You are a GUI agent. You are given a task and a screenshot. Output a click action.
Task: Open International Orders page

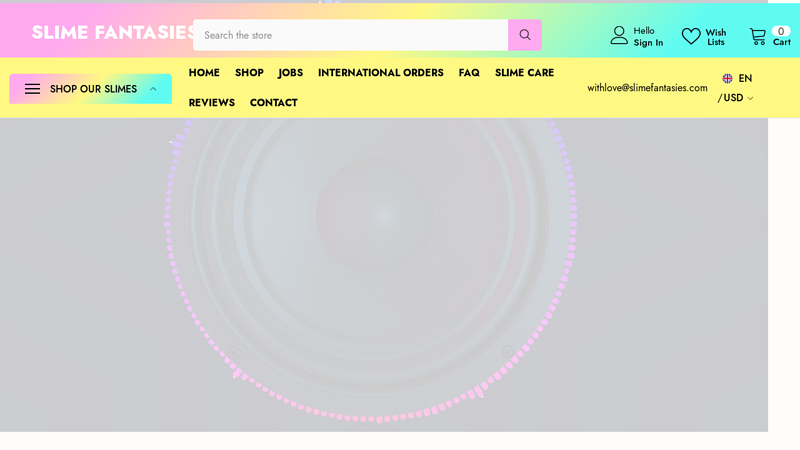click(x=381, y=72)
